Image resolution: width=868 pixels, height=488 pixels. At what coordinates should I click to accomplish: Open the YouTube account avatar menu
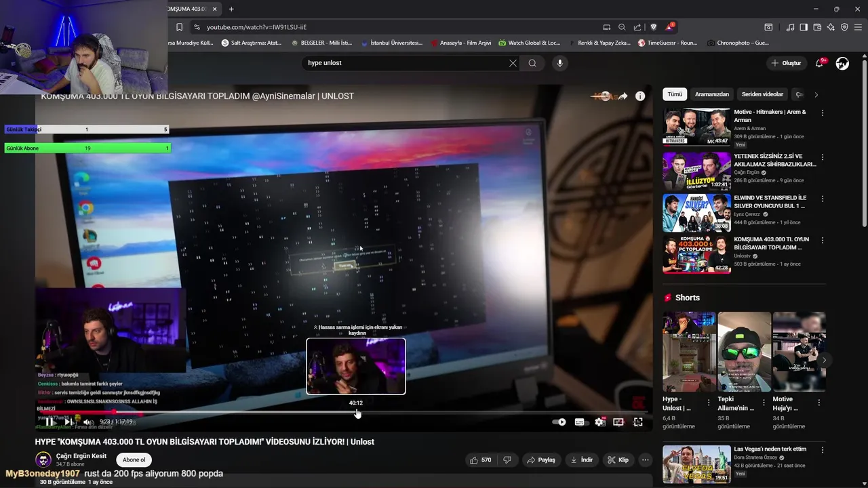(842, 63)
